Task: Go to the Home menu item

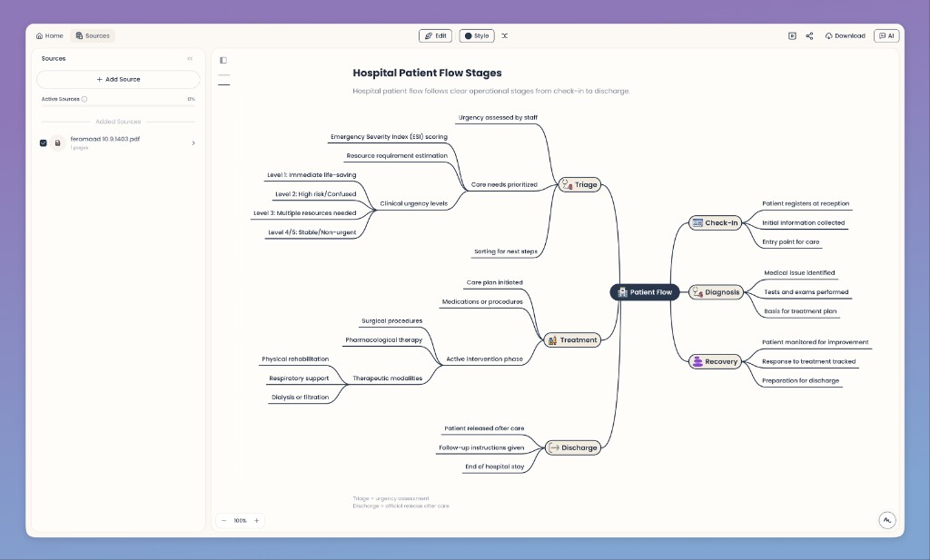Action: tap(48, 35)
